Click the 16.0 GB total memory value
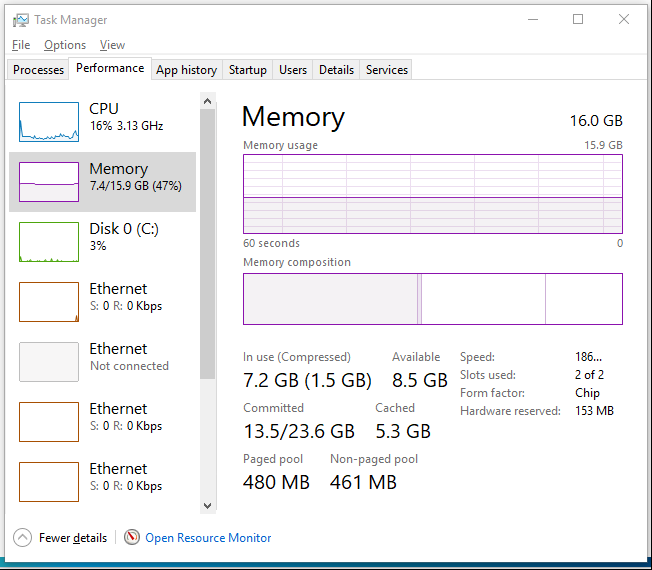Viewport: 652px width, 570px height. coord(596,121)
